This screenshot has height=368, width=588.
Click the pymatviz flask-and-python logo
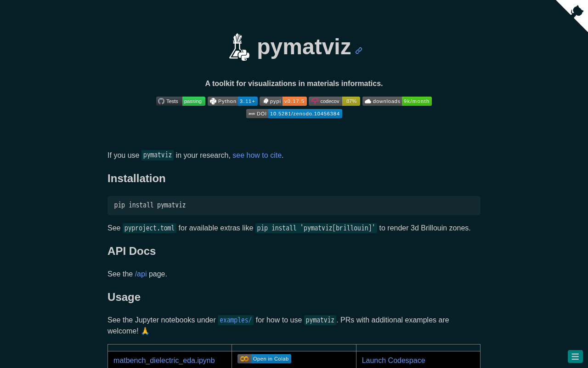(x=239, y=47)
